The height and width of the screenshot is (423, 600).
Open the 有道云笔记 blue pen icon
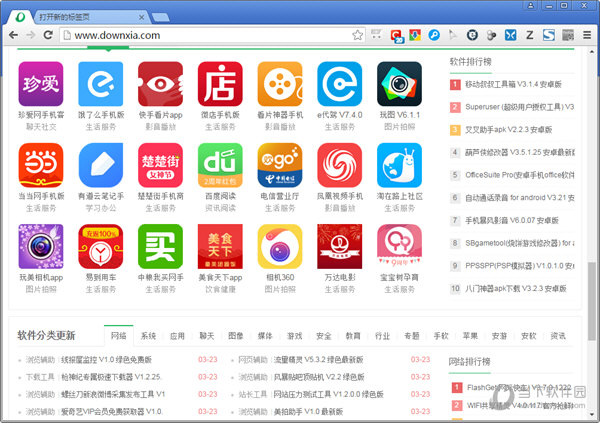pyautogui.click(x=101, y=165)
